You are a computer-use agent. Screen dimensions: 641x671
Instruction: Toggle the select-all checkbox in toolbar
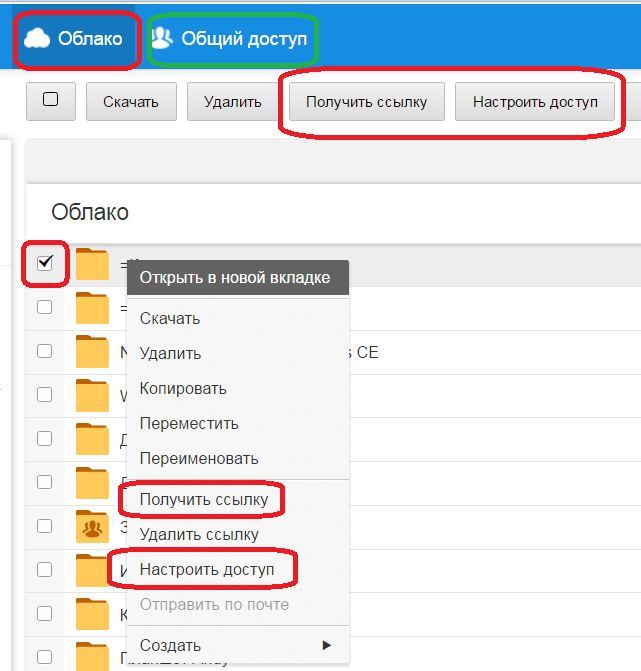pos(51,100)
